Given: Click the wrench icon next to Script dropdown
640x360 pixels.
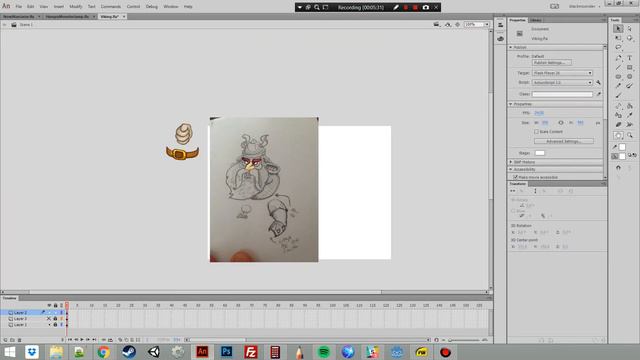Looking at the screenshot, I should pos(598,82).
